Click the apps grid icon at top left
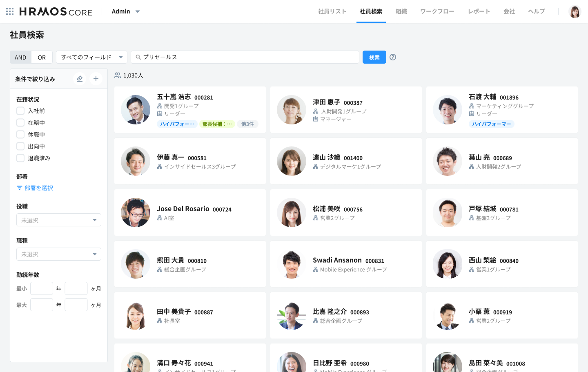The width and height of the screenshot is (588, 372). click(x=10, y=11)
